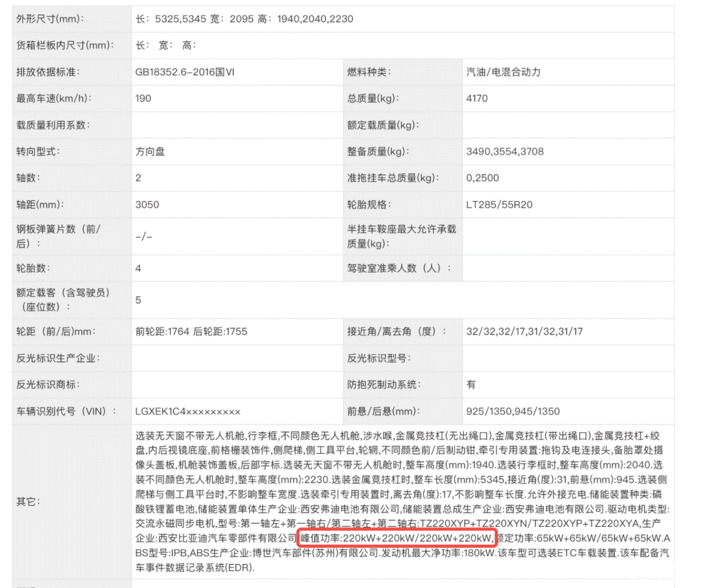Viewport: 703px width, 588px height.
Task: Select the value 方向盘
Action: 150,151
